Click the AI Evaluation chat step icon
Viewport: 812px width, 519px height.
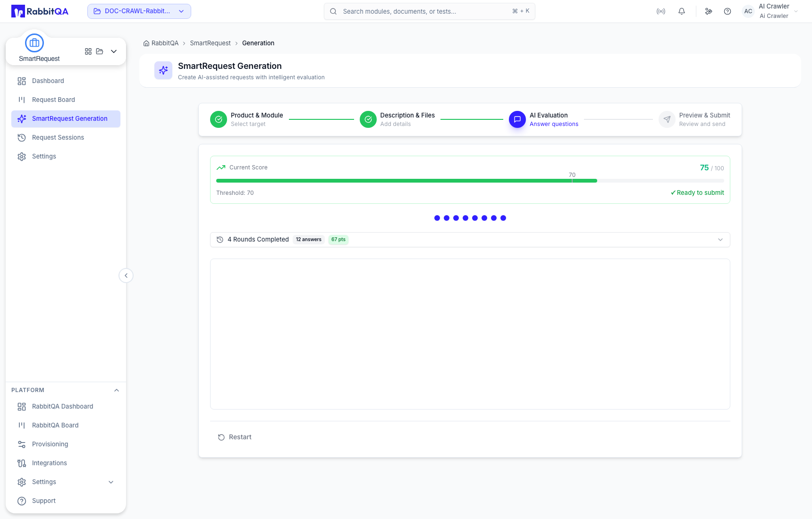[x=517, y=119]
